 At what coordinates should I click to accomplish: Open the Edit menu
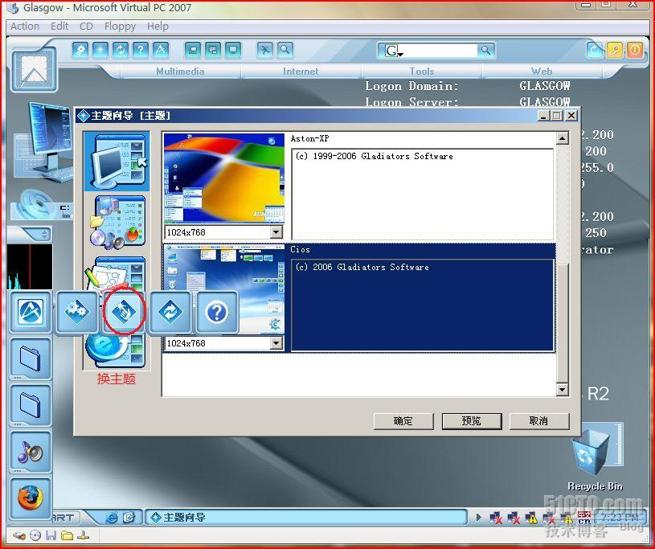(x=59, y=26)
